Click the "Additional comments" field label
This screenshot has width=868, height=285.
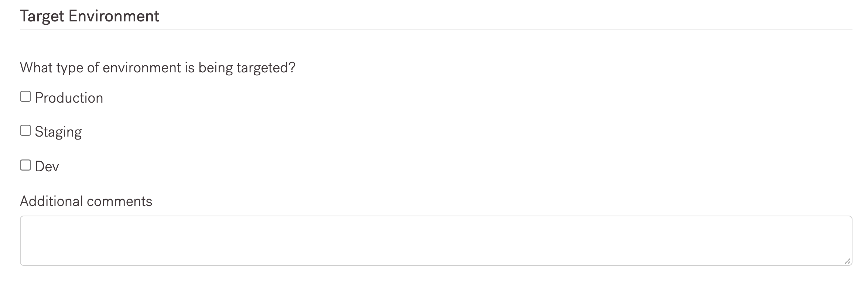[86, 201]
